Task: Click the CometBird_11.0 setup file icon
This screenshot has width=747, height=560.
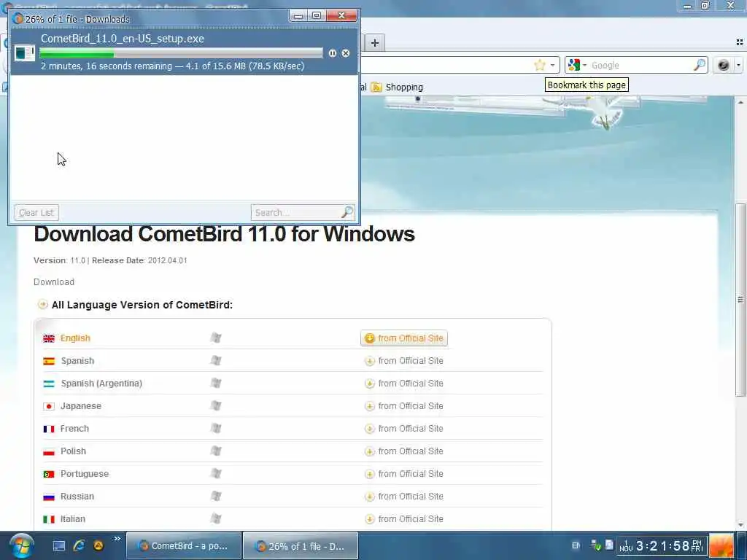Action: (24, 52)
